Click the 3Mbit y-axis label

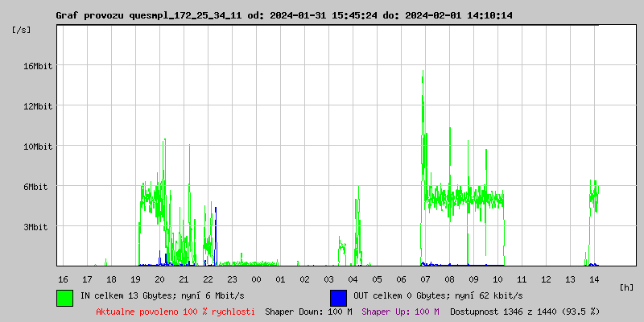click(37, 227)
